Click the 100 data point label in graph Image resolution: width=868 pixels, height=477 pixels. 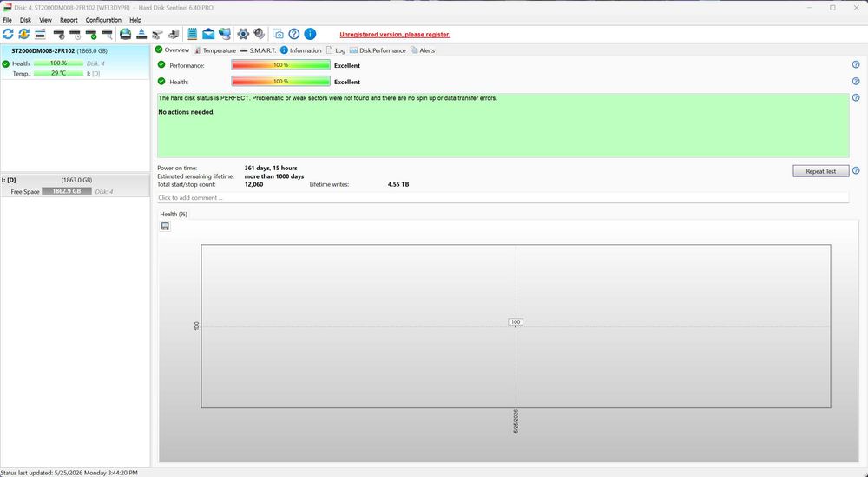pyautogui.click(x=516, y=321)
